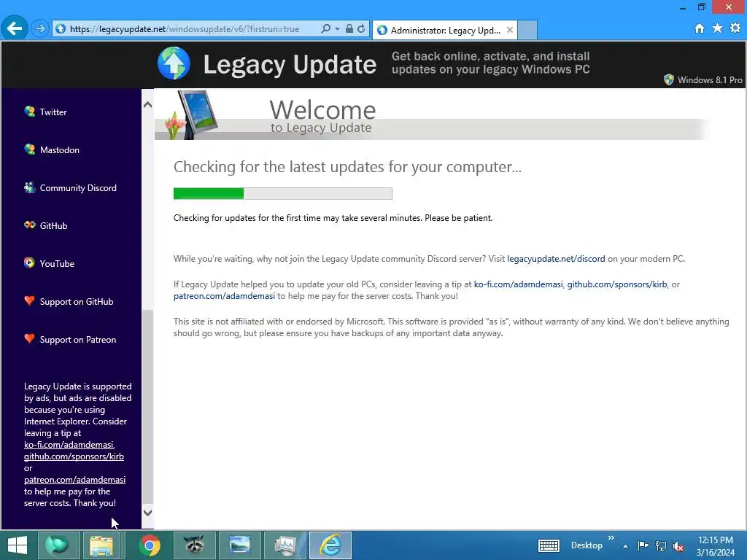Viewport: 747px width, 560px height.
Task: Open File Explorer from taskbar
Action: tap(101, 545)
